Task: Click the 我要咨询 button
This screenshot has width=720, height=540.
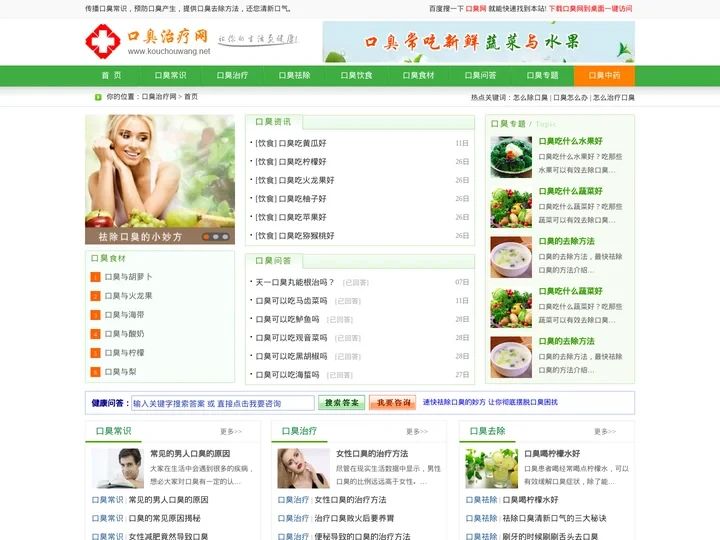Action: pyautogui.click(x=393, y=403)
